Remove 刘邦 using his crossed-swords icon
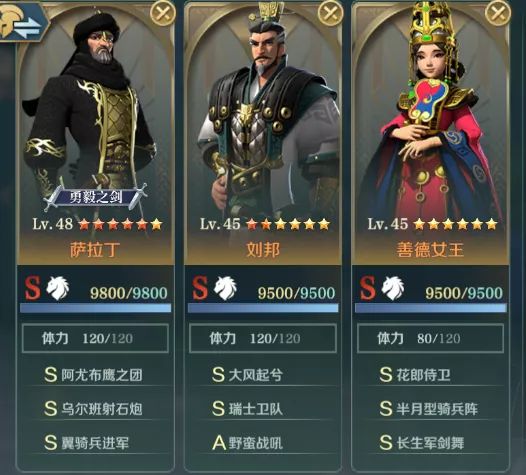526x475 pixels. (x=330, y=13)
